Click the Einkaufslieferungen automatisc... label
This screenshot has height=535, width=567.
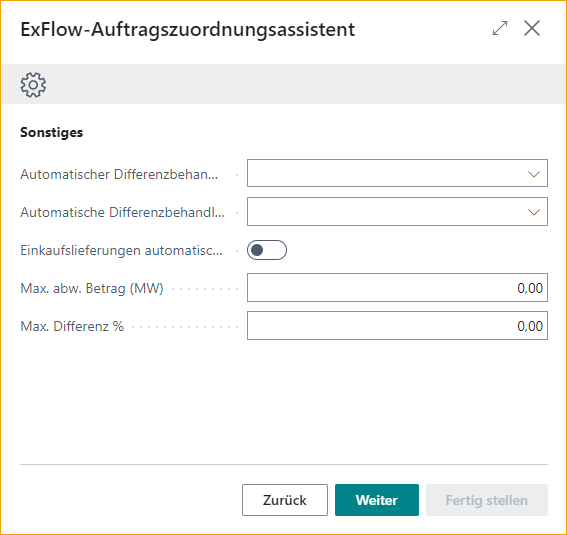(121, 250)
